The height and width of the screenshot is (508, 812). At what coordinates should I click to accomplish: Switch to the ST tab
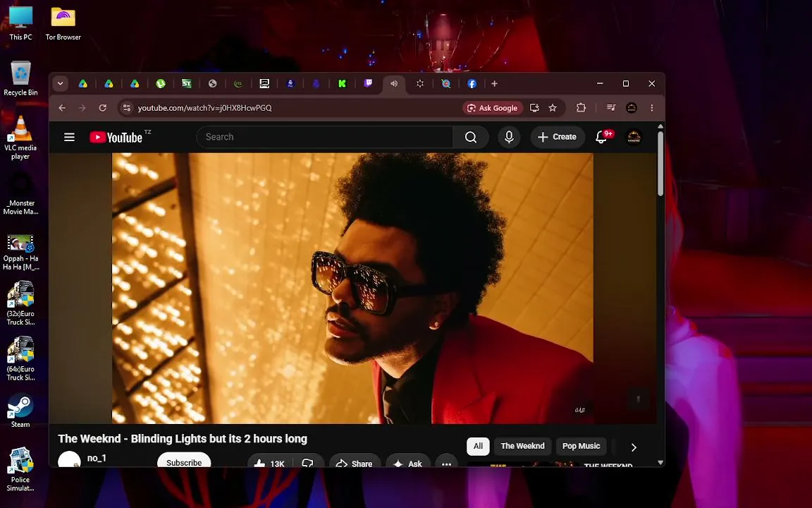(x=186, y=83)
